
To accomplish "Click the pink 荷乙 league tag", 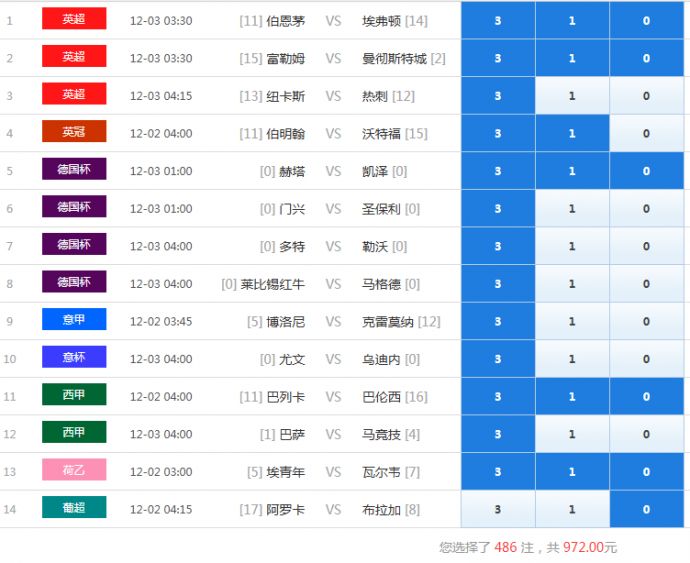I will pyautogui.click(x=74, y=470).
